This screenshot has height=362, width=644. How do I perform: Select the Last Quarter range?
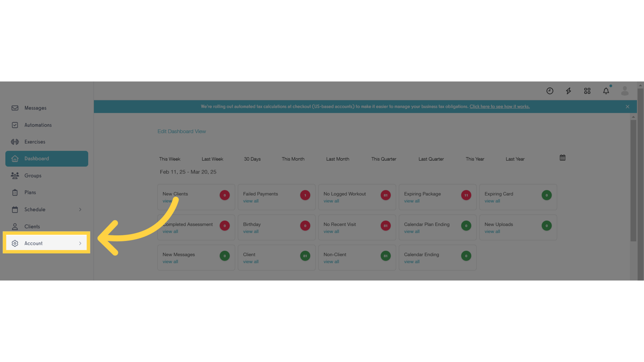click(x=431, y=159)
